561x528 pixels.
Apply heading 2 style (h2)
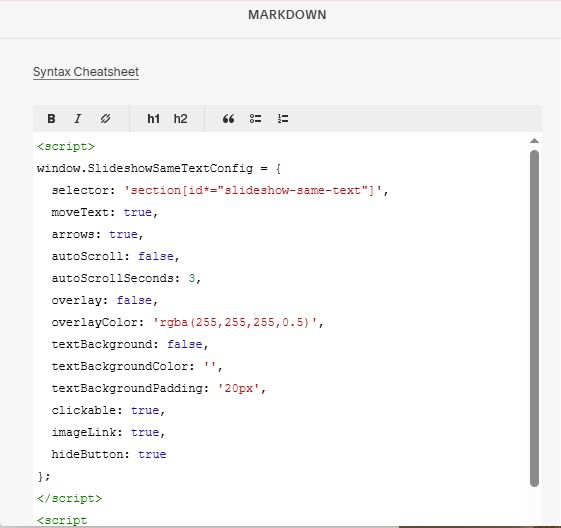pos(180,118)
